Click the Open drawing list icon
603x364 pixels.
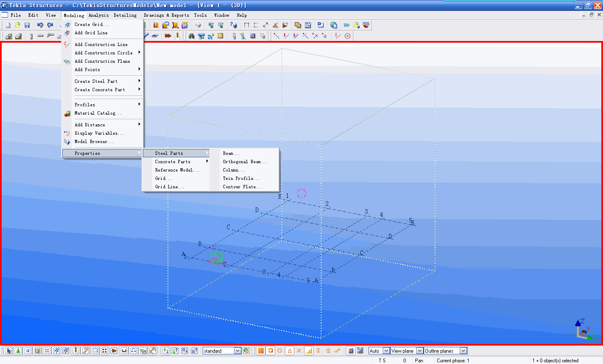coord(356,25)
